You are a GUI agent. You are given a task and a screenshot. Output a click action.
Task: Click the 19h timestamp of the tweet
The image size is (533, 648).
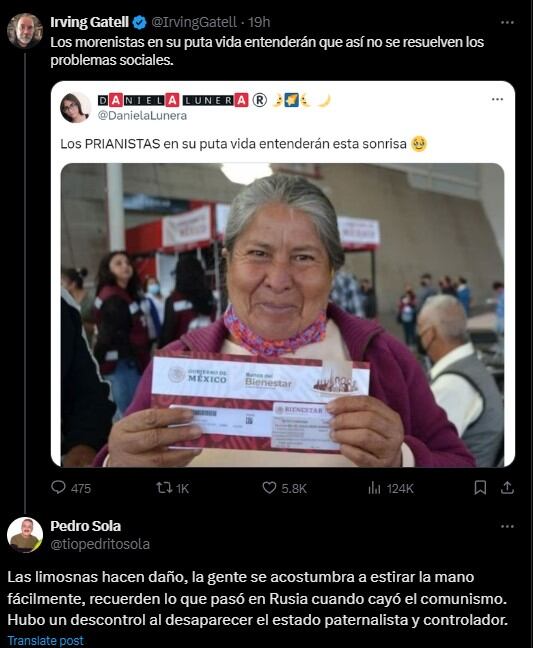pos(259,22)
